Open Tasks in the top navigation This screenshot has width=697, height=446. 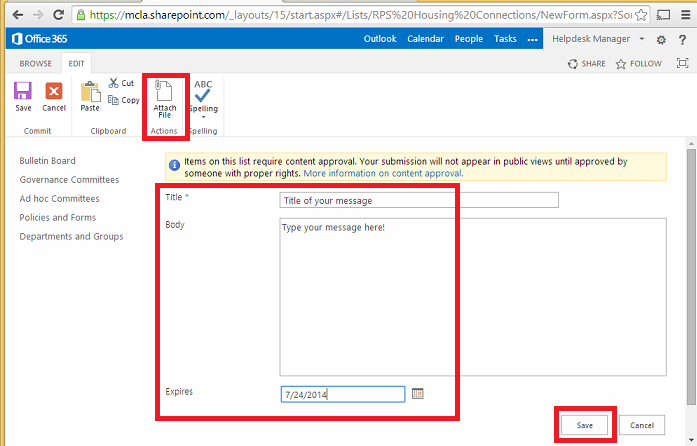(x=505, y=39)
